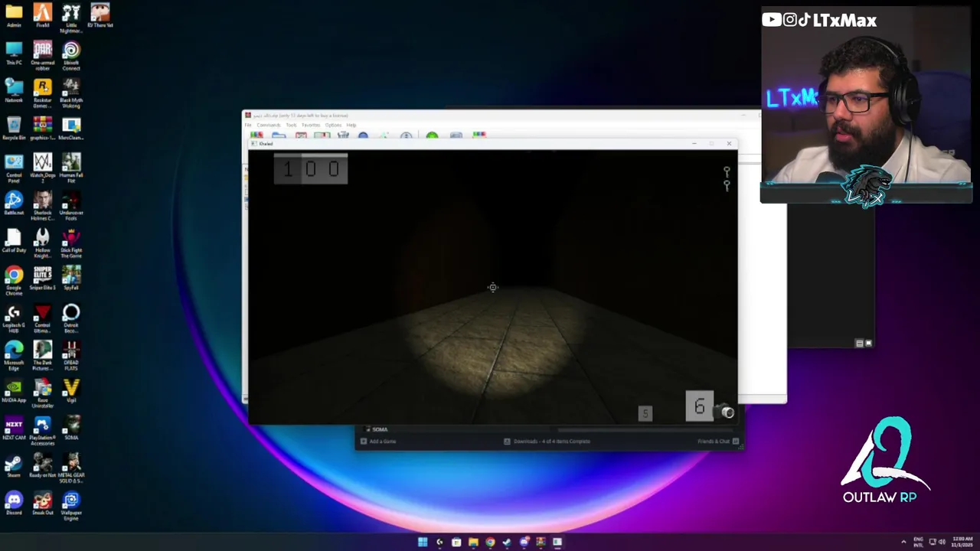Select Human Fall Flat desktop icon
Image resolution: width=980 pixels, height=551 pixels.
pos(71,166)
